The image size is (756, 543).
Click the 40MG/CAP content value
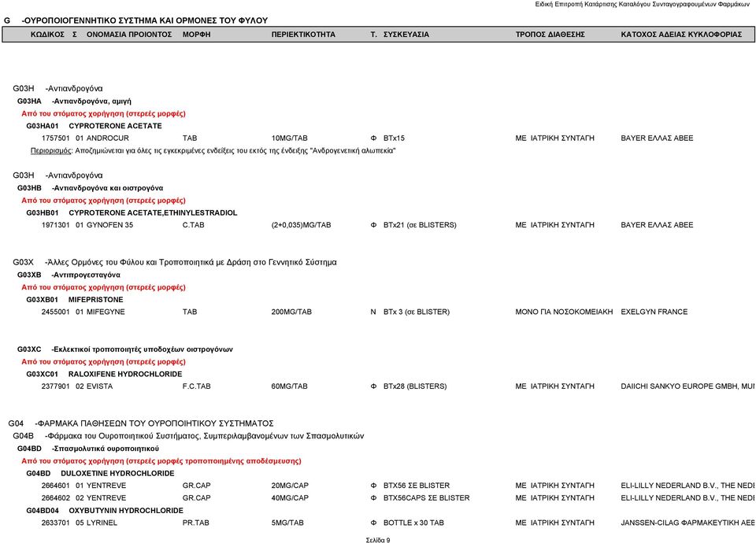tap(290, 498)
